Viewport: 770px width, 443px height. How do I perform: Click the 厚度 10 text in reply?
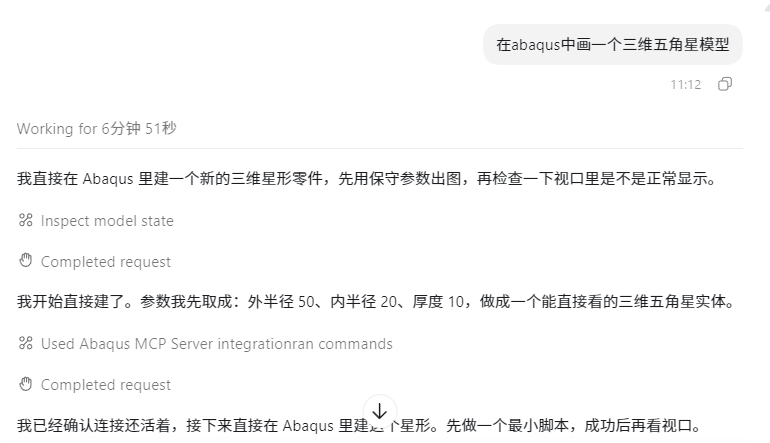click(438, 302)
